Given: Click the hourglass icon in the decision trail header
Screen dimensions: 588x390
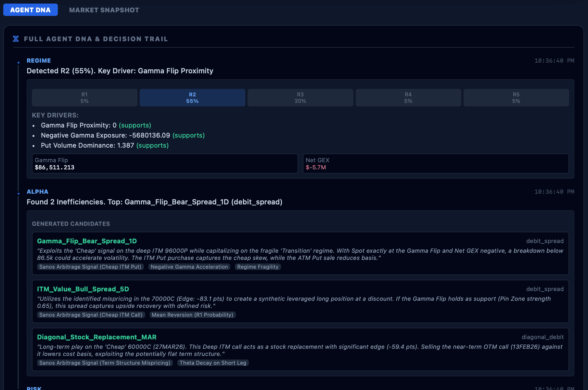Looking at the screenshot, I should (x=16, y=39).
